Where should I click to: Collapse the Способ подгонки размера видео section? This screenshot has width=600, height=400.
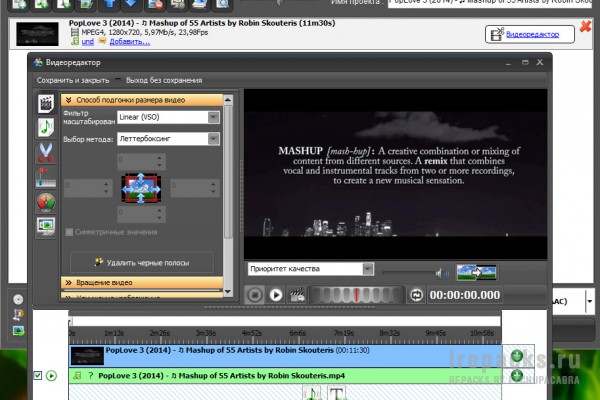click(142, 100)
